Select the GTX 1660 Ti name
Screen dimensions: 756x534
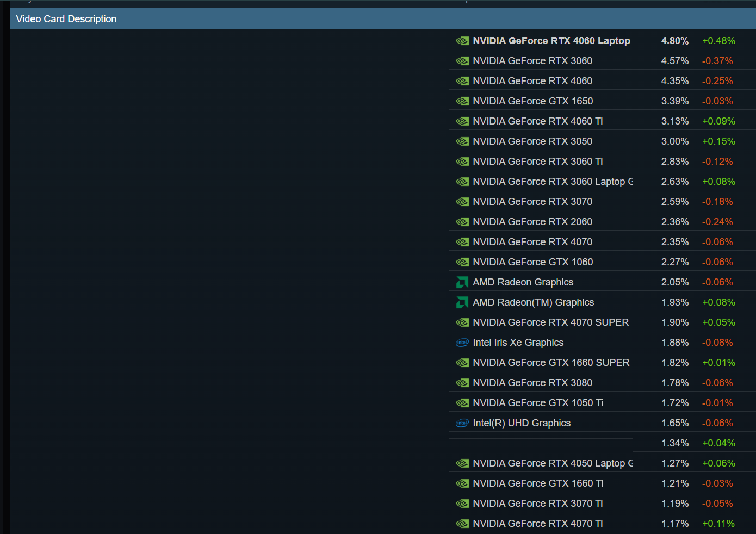pyautogui.click(x=538, y=483)
